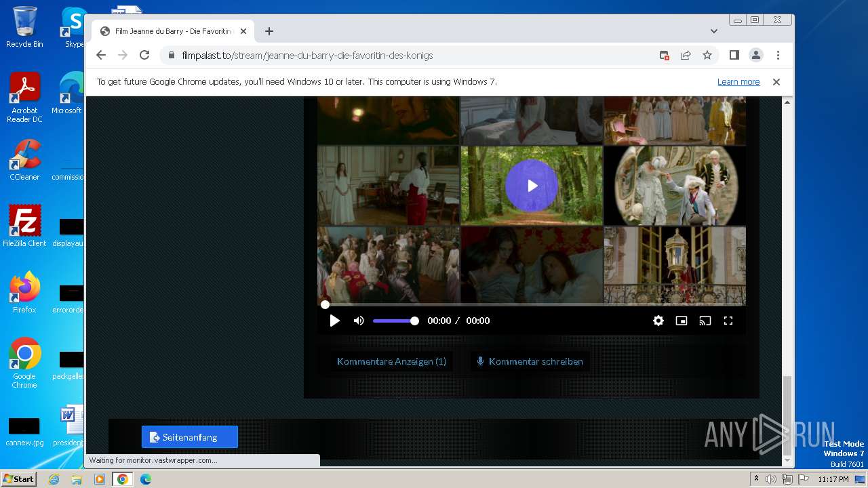Click the small play icon in the player bar
Screen dimensions: 868x488
[x=334, y=321]
